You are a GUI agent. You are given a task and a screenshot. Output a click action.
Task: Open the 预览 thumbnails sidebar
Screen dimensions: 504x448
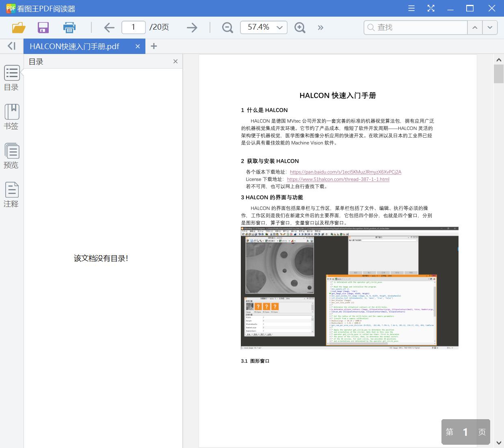coord(11,156)
